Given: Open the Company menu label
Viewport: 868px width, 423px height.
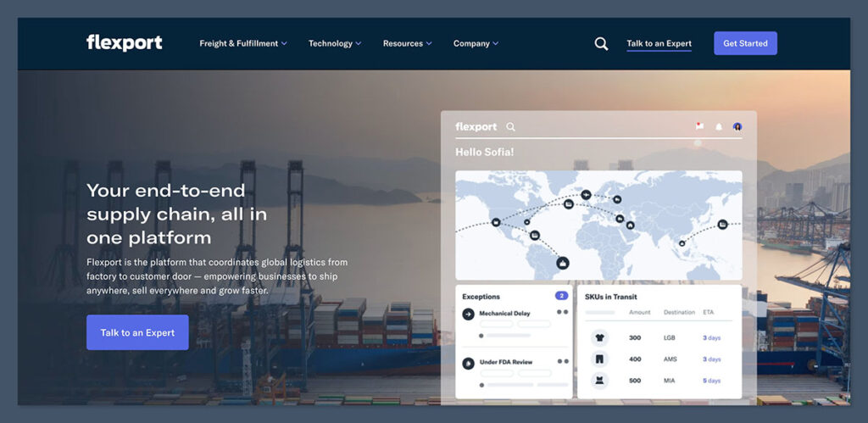Looking at the screenshot, I should 471,43.
